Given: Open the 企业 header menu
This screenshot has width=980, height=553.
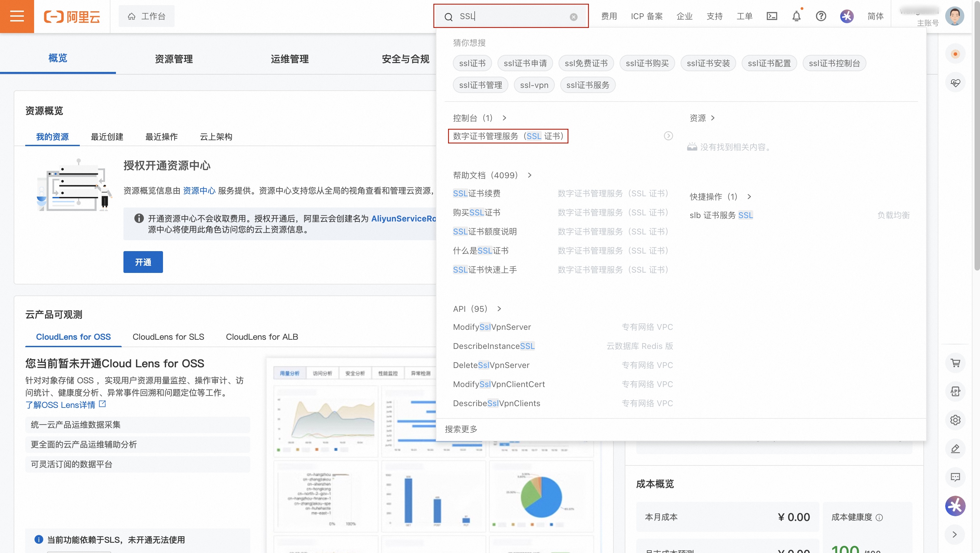Looking at the screenshot, I should 684,16.
